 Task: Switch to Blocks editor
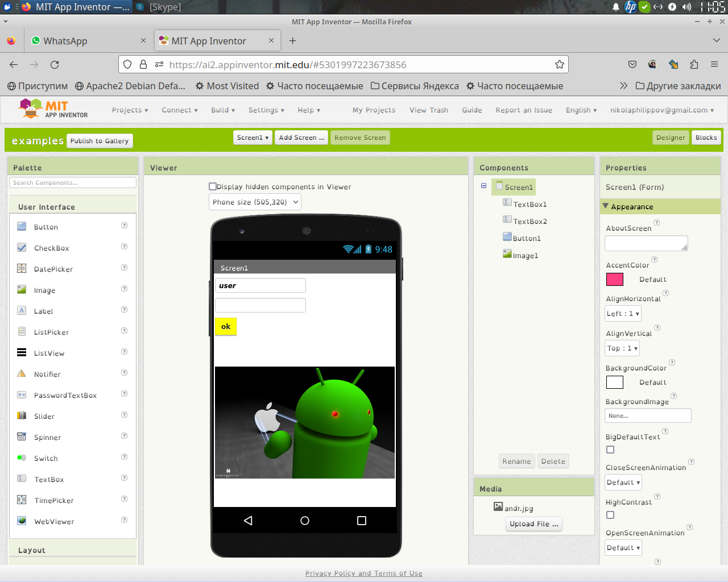click(706, 138)
